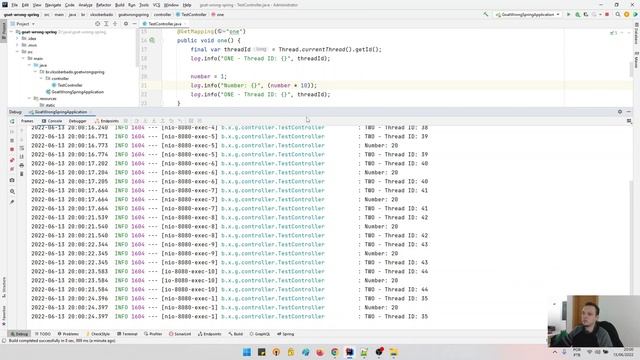Open the Spring tool window button
Image resolution: width=640 pixels, height=360 pixels.
pyautogui.click(x=285, y=334)
